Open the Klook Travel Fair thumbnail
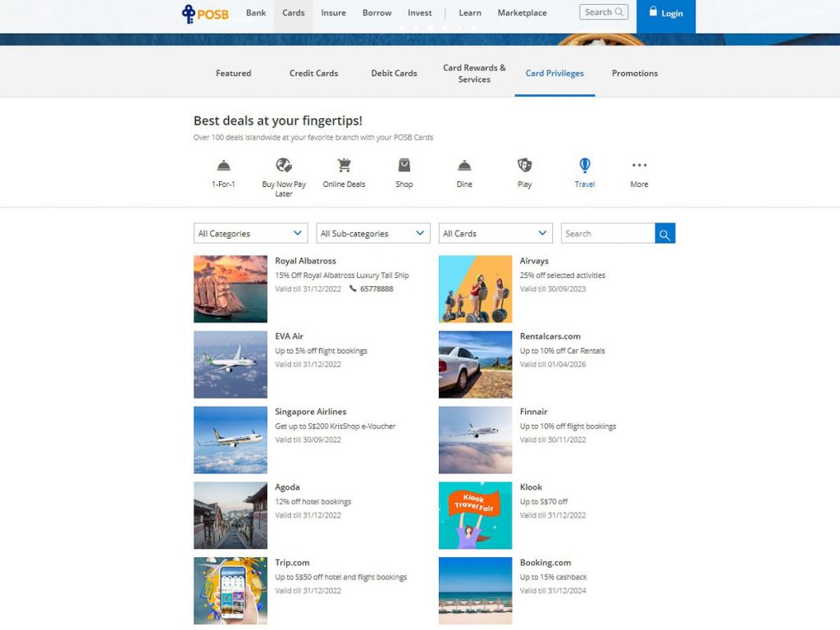The height and width of the screenshot is (630, 840). tap(475, 515)
